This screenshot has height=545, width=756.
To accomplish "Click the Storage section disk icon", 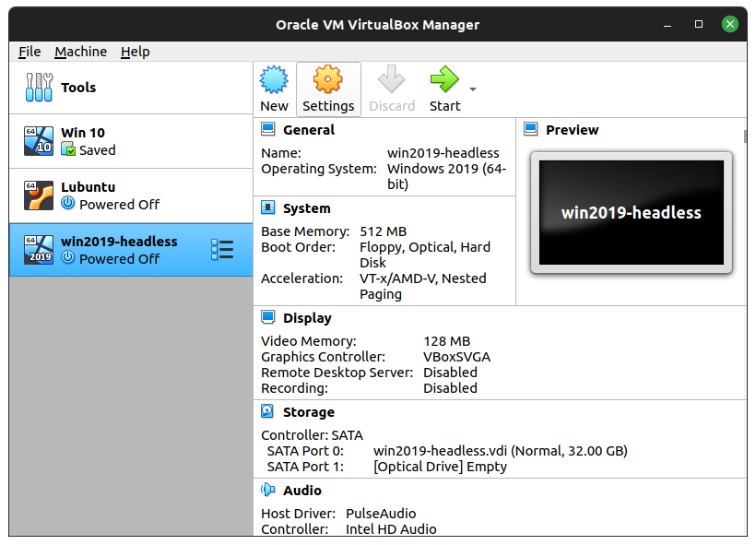I will 267,411.
